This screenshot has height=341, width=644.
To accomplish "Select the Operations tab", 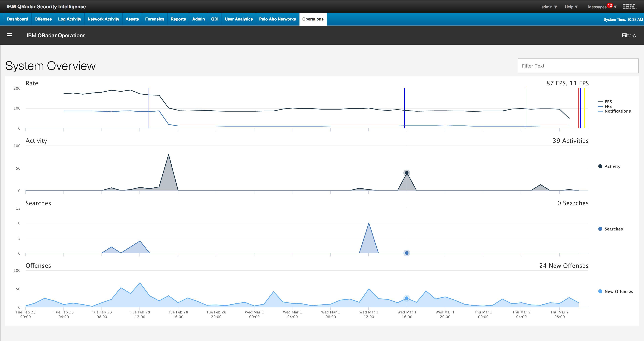I will 313,19.
